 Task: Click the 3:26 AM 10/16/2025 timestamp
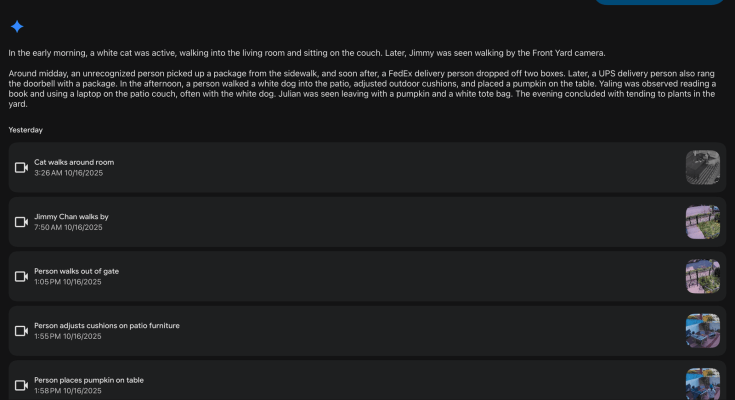(x=68, y=174)
